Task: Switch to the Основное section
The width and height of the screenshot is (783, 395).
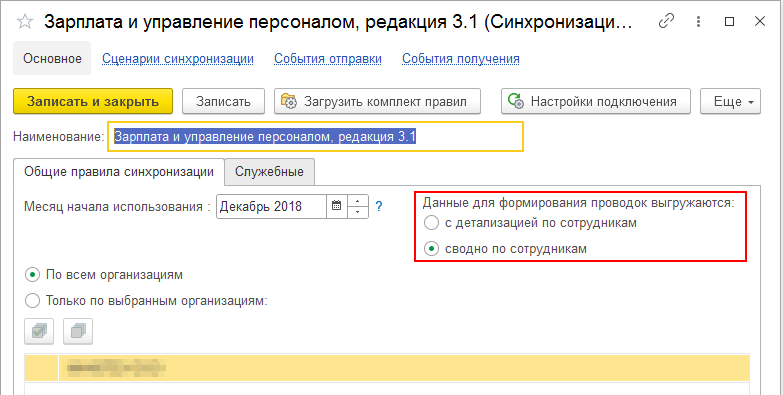Action: pos(52,58)
